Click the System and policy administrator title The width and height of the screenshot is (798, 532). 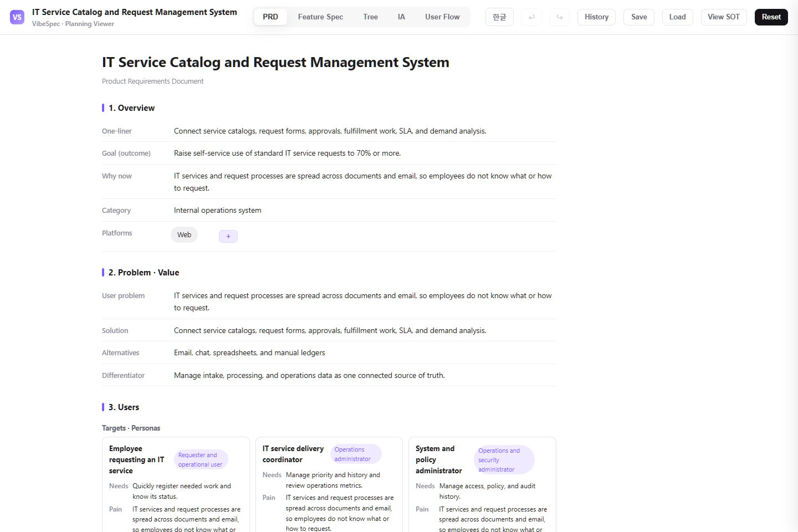(x=439, y=460)
